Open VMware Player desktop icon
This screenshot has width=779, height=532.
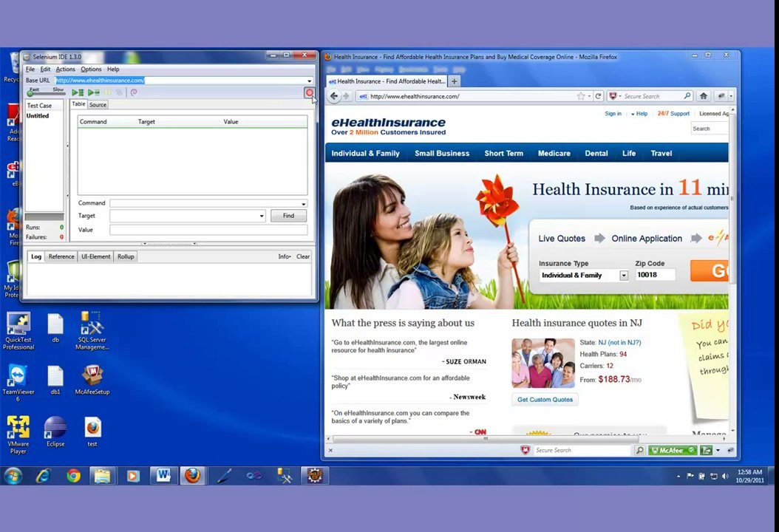(x=18, y=435)
